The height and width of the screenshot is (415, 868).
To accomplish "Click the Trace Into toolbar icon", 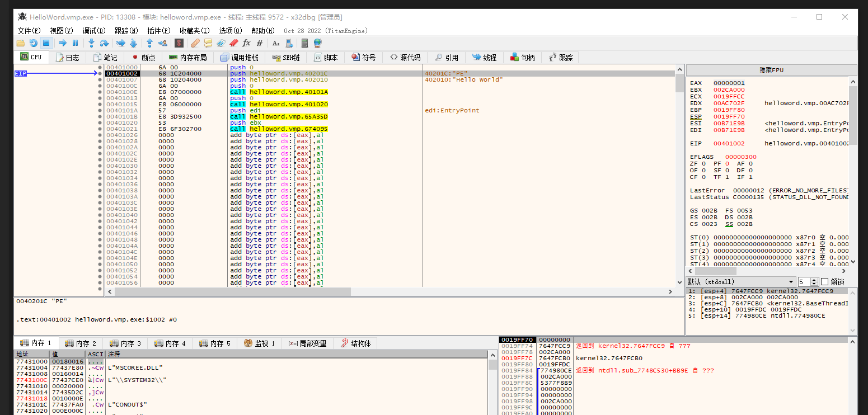I will click(120, 43).
